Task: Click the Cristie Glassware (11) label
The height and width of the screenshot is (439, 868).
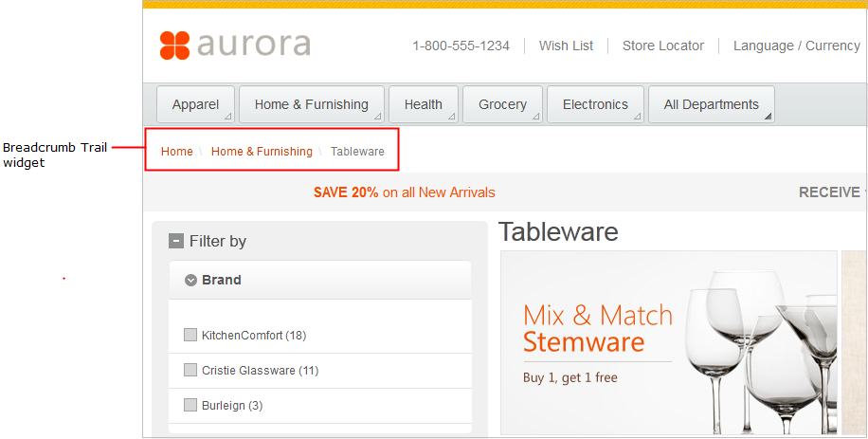Action: click(x=261, y=371)
